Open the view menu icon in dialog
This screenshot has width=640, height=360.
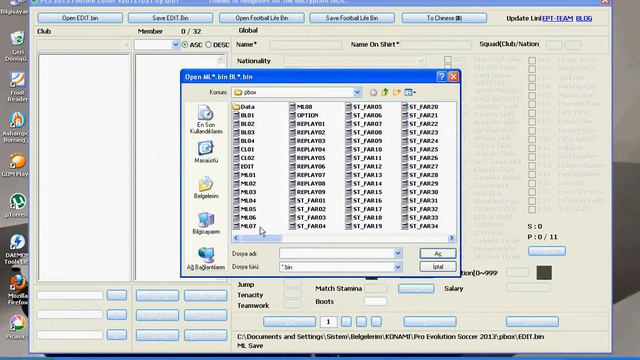410,93
